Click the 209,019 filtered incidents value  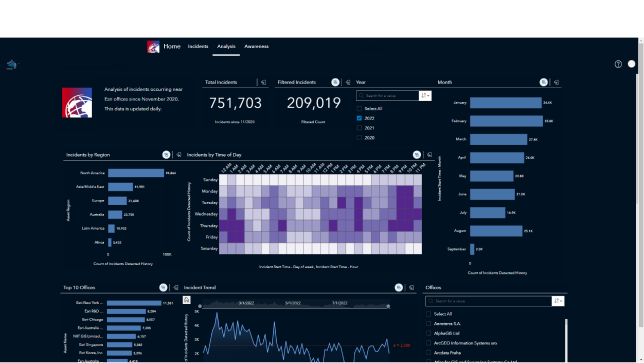[x=314, y=103]
